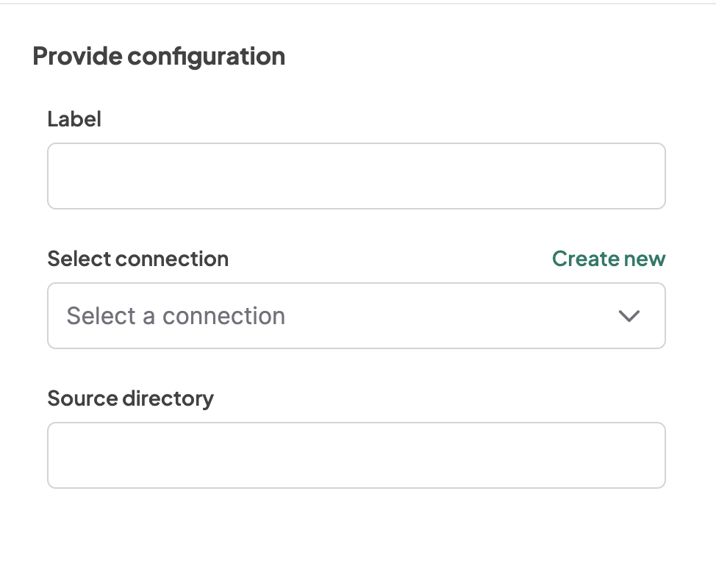The image size is (716, 588).
Task: Select the Source directory text field
Action: [356, 456]
